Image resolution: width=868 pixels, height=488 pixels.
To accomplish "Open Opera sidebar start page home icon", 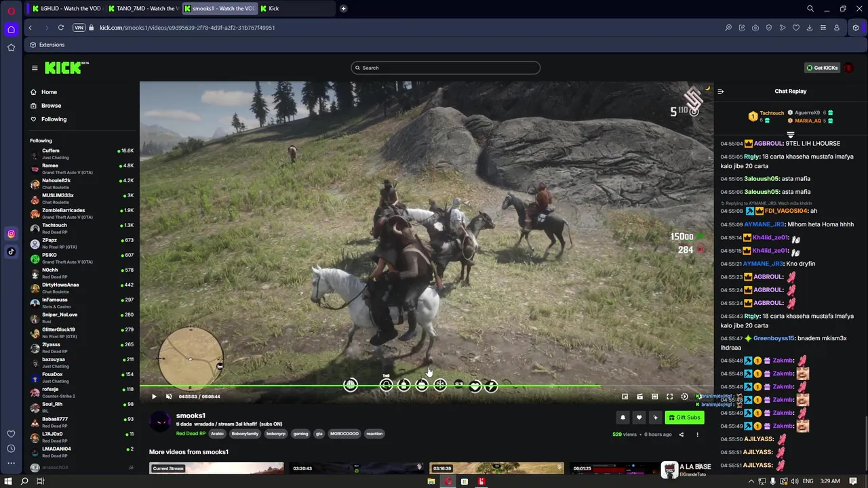I will pyautogui.click(x=11, y=29).
